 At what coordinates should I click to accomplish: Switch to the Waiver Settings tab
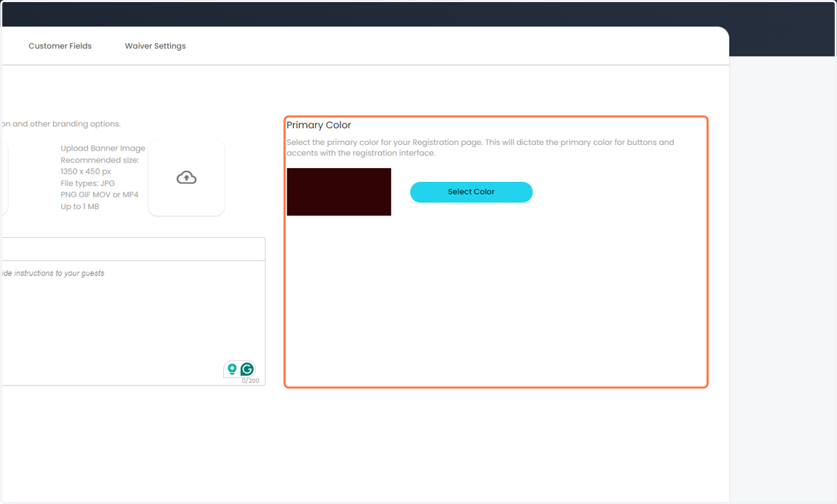(156, 46)
